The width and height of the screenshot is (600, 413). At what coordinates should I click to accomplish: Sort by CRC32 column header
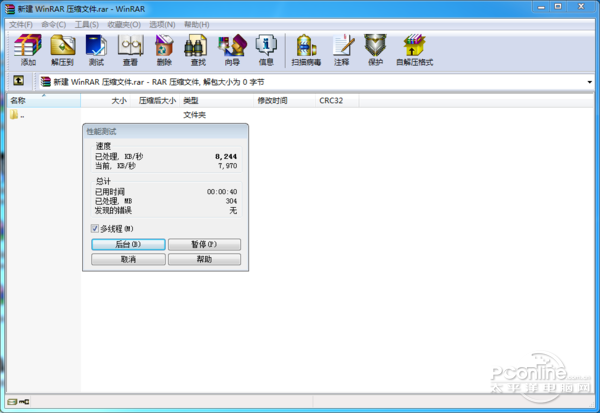coord(337,101)
